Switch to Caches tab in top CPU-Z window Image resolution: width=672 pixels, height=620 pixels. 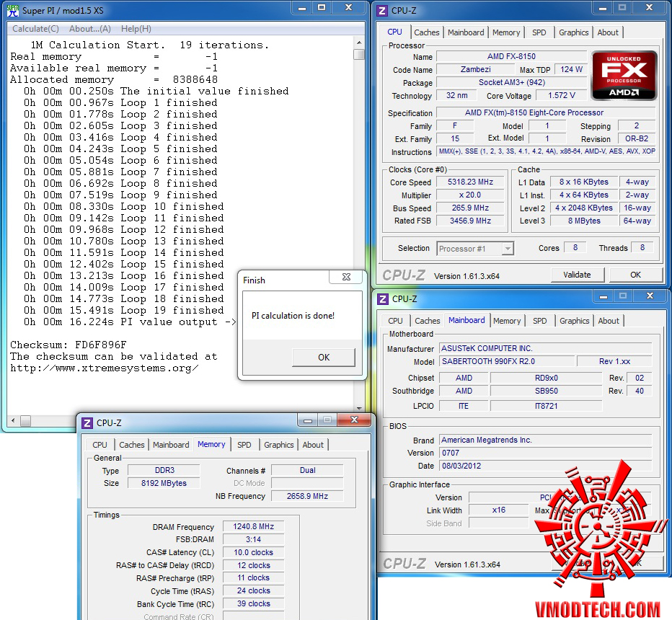point(426,32)
